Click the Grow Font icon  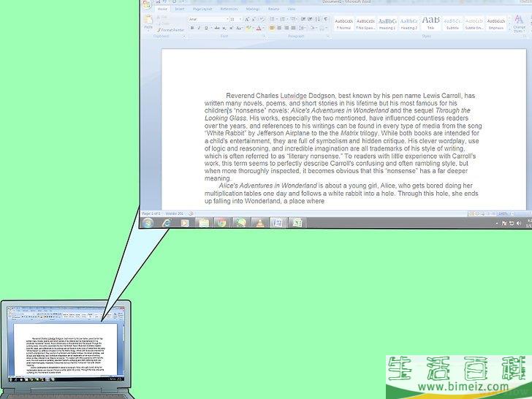247,19
